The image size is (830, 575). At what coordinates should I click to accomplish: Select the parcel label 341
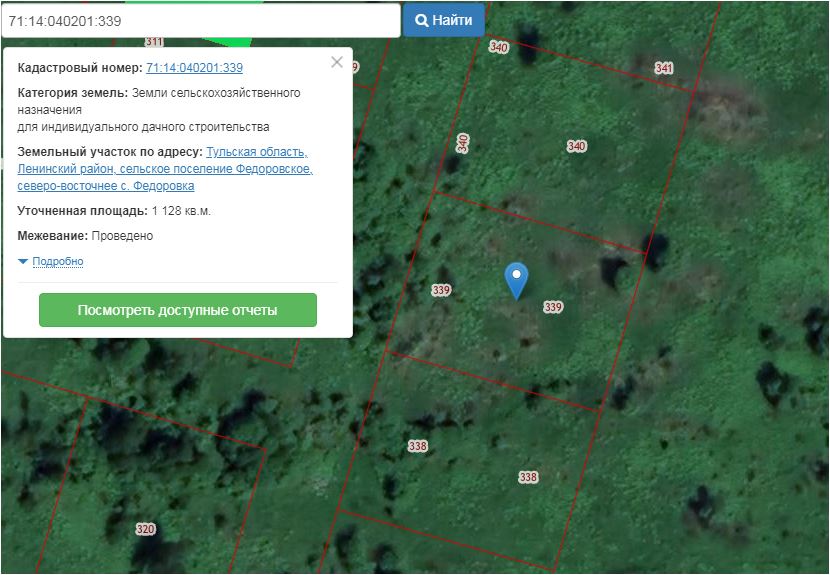click(664, 68)
